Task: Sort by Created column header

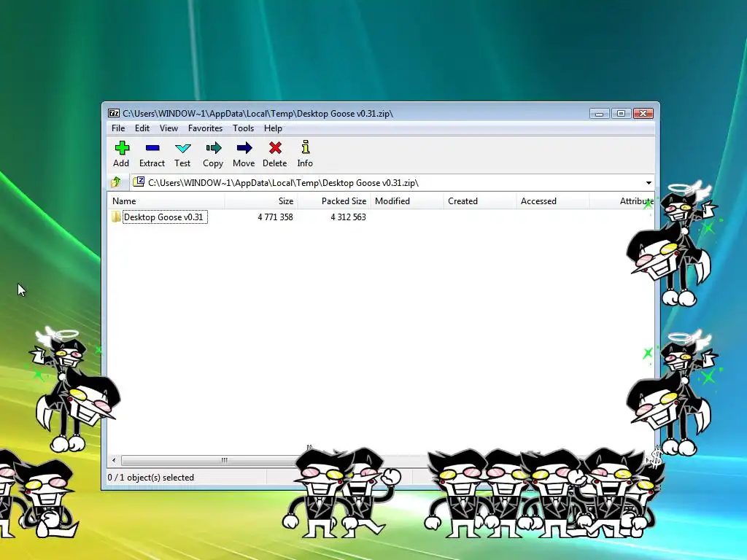Action: click(480, 201)
